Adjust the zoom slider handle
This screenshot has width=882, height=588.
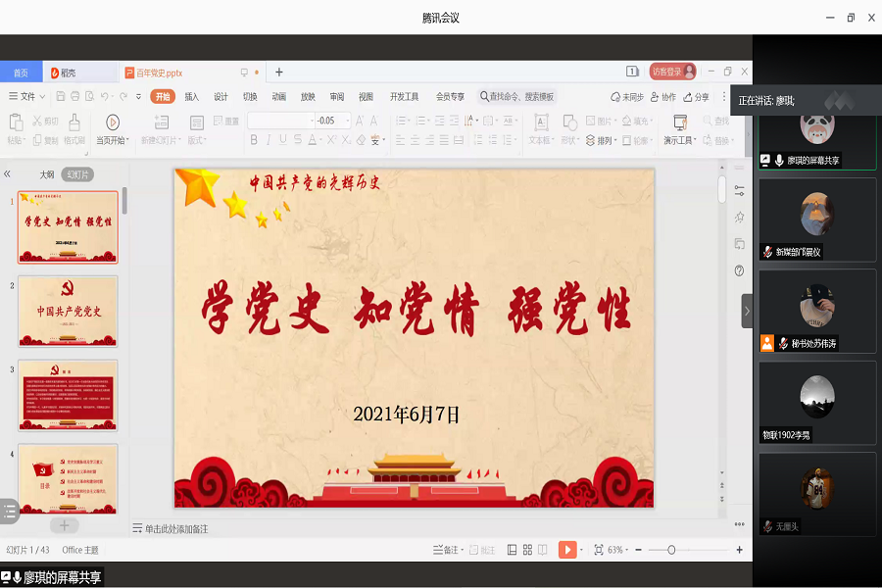point(671,550)
